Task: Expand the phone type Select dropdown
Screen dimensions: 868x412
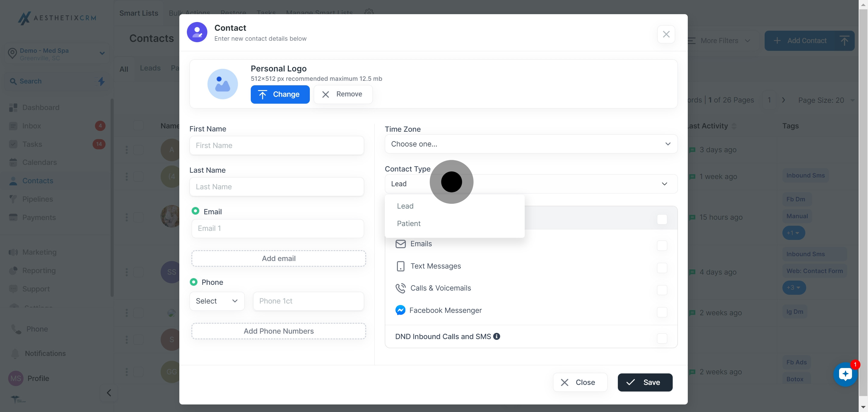Action: pos(217,301)
